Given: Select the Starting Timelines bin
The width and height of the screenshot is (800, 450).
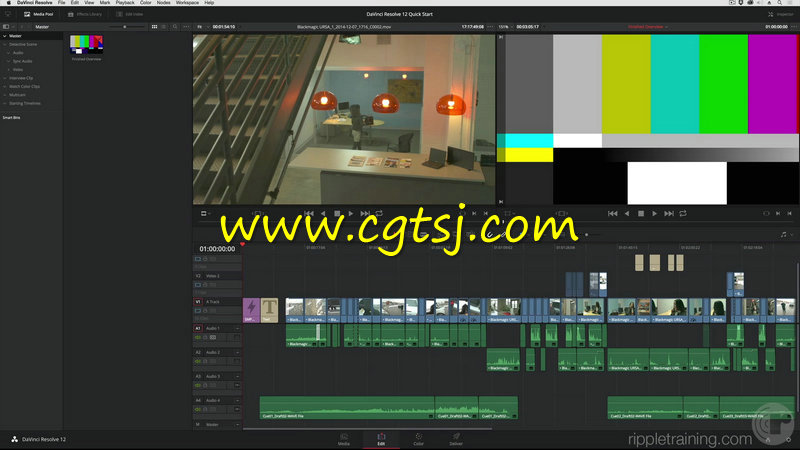Looking at the screenshot, I should tap(24, 103).
